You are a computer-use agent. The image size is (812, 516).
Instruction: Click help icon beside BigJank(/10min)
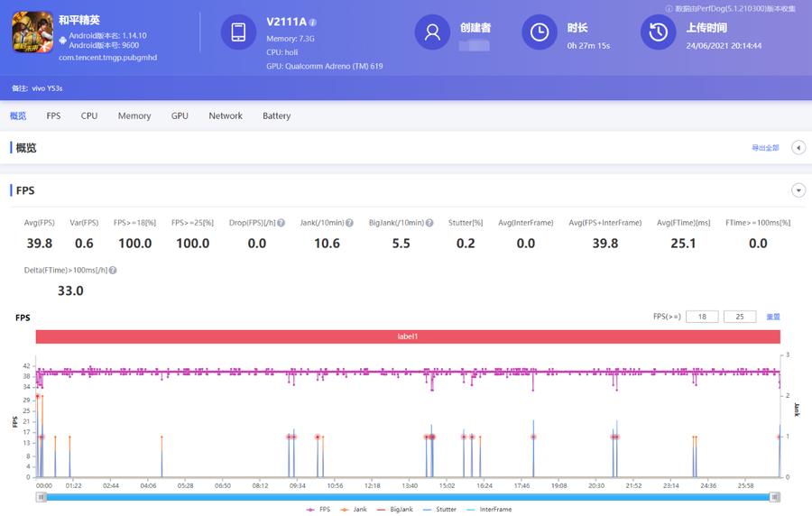[430, 223]
